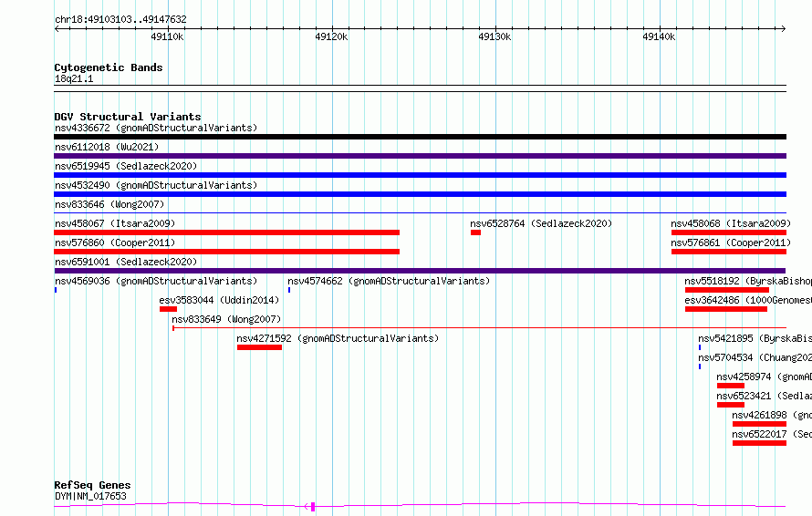Open the nsv4569036 (gnomADStructuralVariants) label
The image size is (812, 516).
point(156,281)
